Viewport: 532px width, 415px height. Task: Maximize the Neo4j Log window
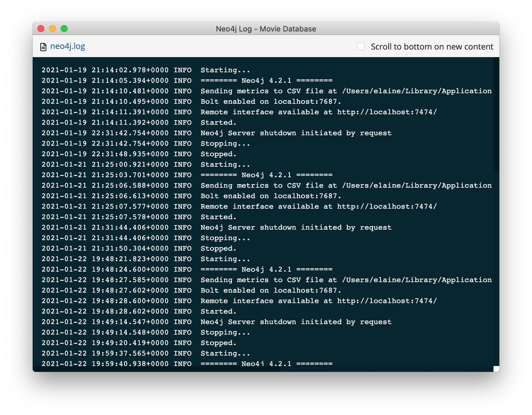64,29
